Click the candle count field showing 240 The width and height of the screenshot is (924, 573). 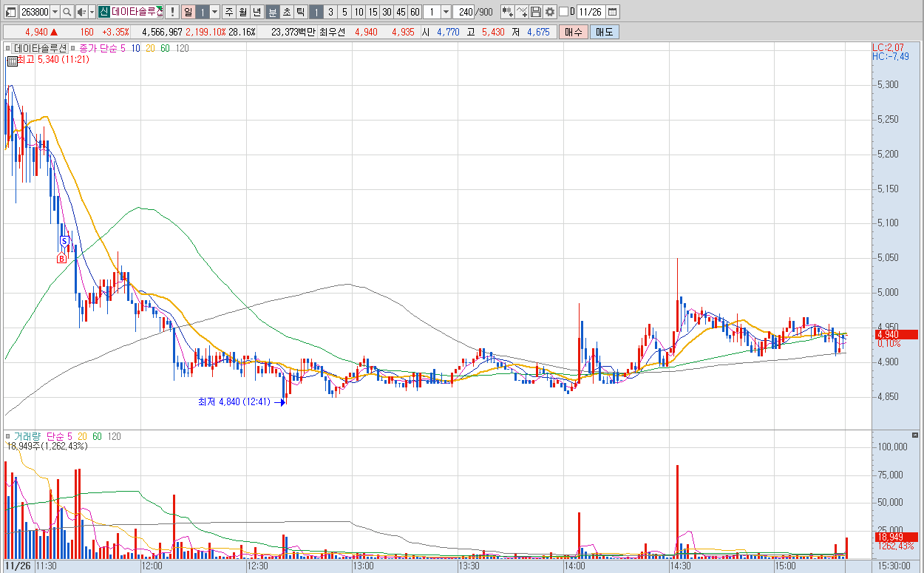click(x=465, y=12)
